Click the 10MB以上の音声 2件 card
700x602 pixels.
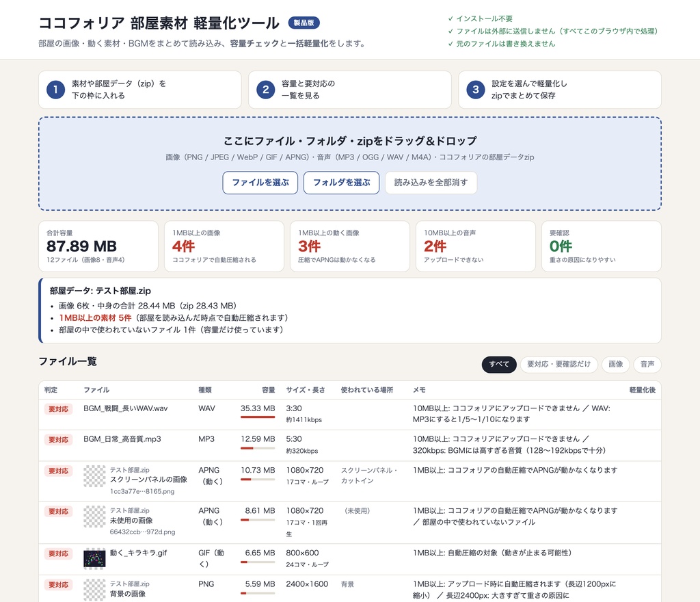[476, 246]
